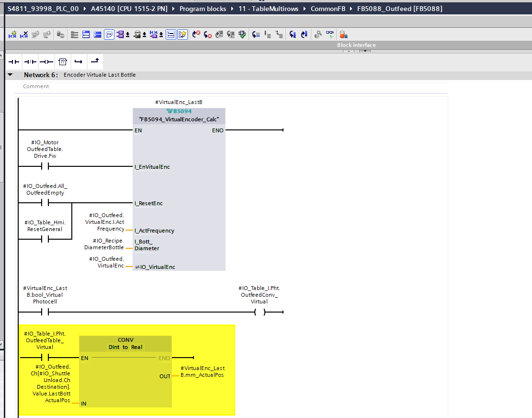Select the OutfeedConv_Virtual output coil
Image resolution: width=532 pixels, height=418 pixels.
pyautogui.click(x=260, y=312)
